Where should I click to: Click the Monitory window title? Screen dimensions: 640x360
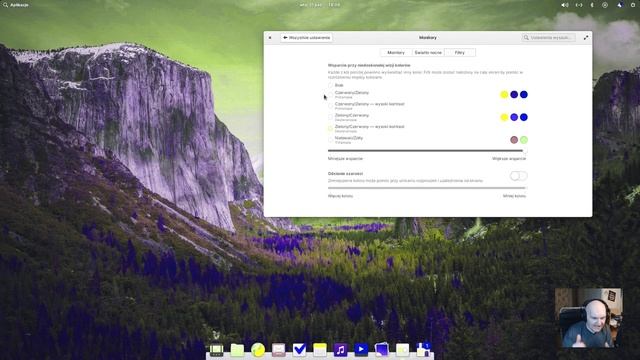[428, 38]
